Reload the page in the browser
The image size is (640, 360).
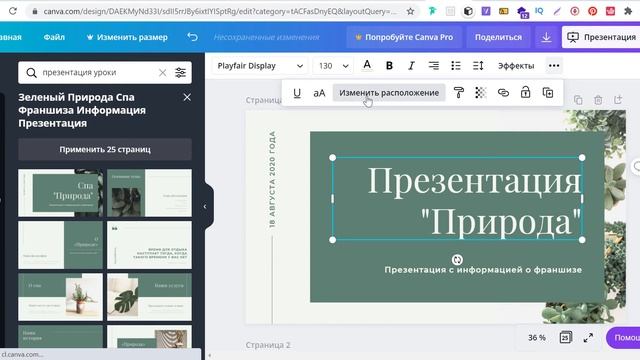(13, 11)
